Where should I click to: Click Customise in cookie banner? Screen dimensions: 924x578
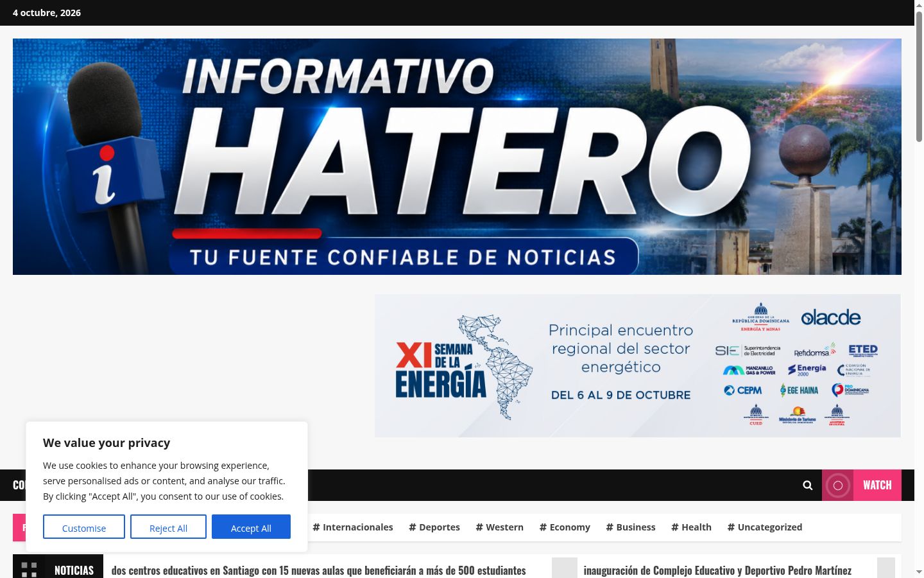84,527
